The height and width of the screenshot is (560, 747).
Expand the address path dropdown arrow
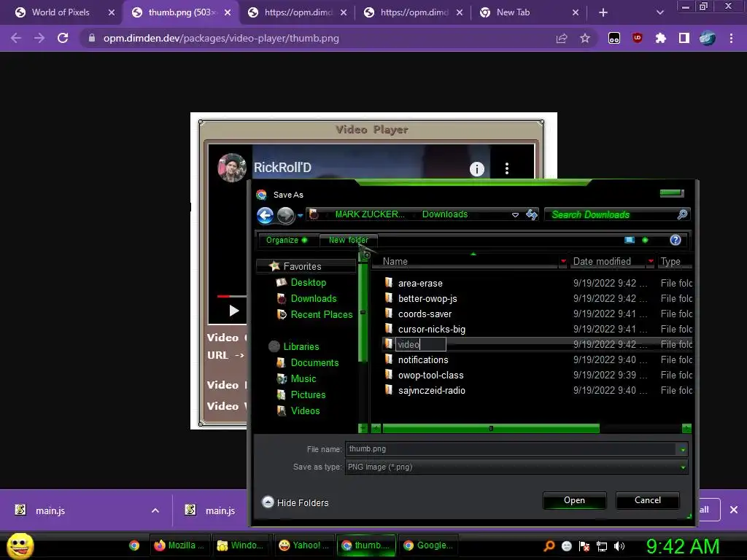(515, 215)
